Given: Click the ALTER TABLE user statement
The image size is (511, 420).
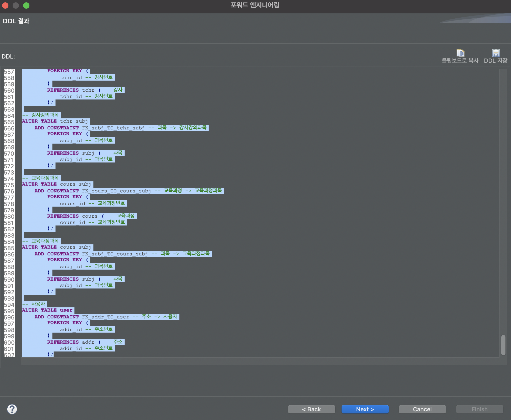Looking at the screenshot, I should pos(47,310).
